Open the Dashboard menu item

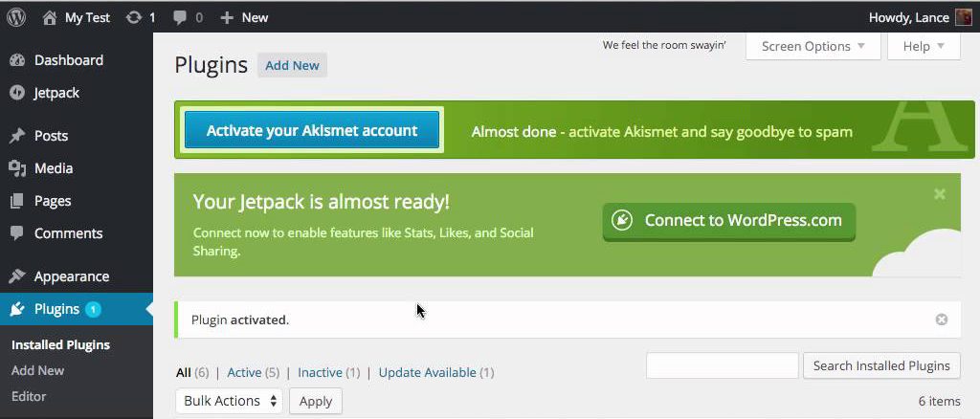[69, 60]
